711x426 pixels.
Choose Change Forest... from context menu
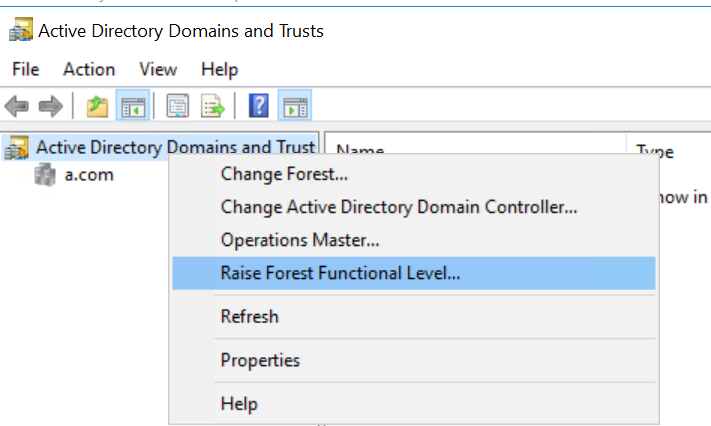coord(414,174)
